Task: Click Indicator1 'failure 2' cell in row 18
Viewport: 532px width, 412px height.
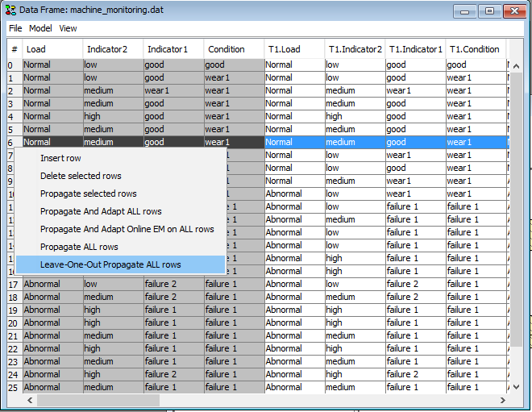Action: click(174, 297)
